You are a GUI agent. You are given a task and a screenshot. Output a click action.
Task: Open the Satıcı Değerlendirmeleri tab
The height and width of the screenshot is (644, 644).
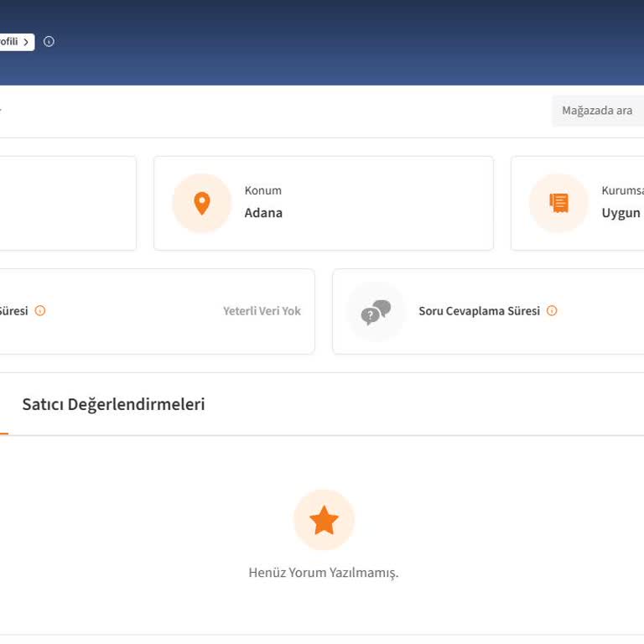[x=113, y=404]
